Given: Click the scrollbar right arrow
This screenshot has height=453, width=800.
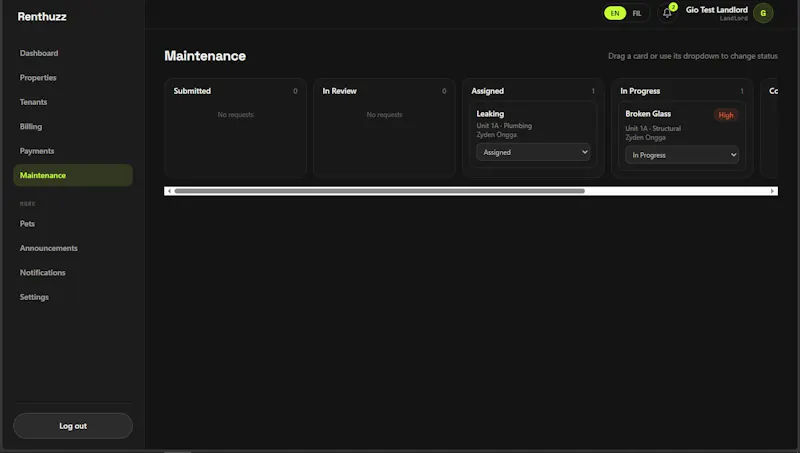Looking at the screenshot, I should [x=772, y=191].
